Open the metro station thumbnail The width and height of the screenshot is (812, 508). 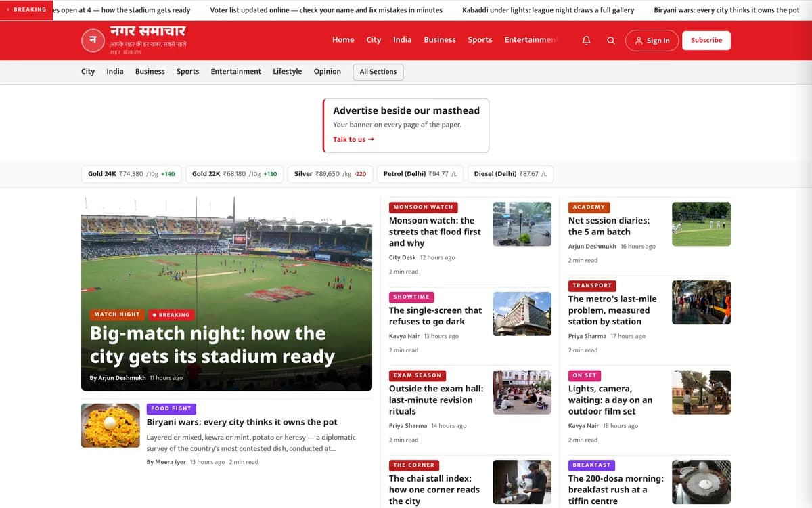[x=701, y=302]
